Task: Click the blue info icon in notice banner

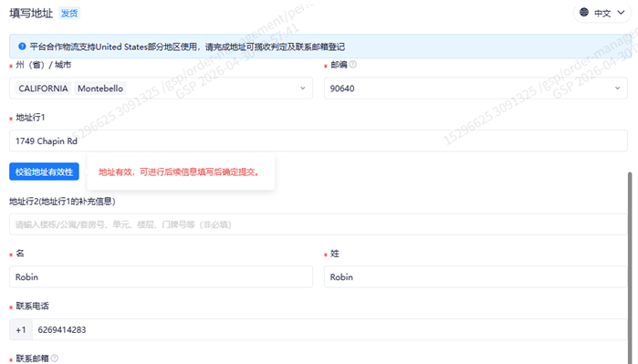Action: click(22, 47)
